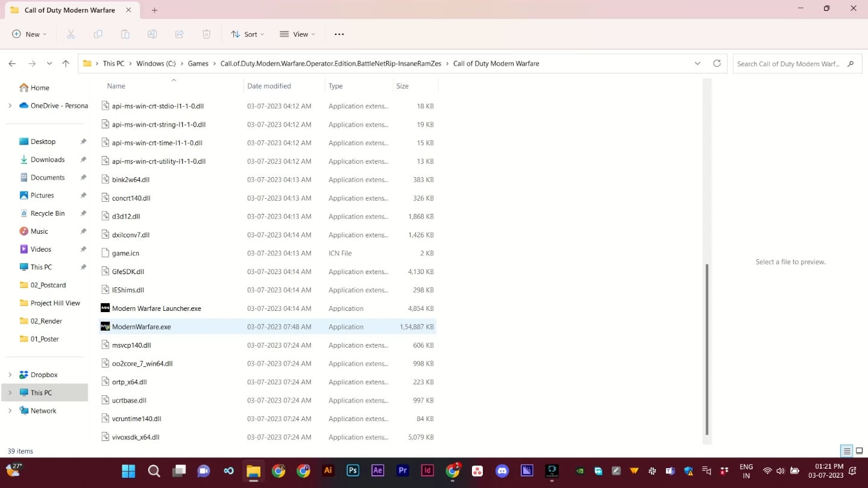Select Games in the breadcrumb path
The width and height of the screenshot is (868, 488).
pyautogui.click(x=198, y=63)
